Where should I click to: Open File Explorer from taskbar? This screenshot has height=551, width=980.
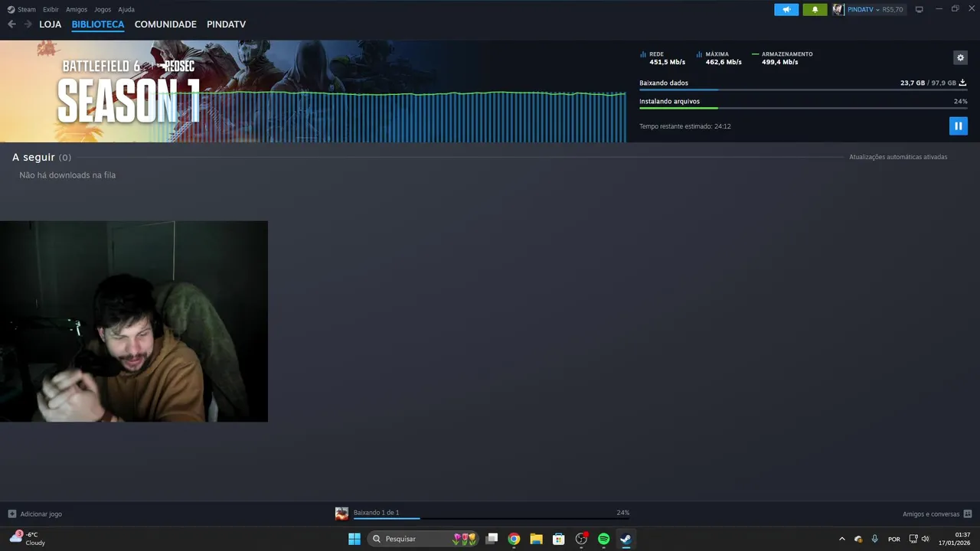(536, 539)
